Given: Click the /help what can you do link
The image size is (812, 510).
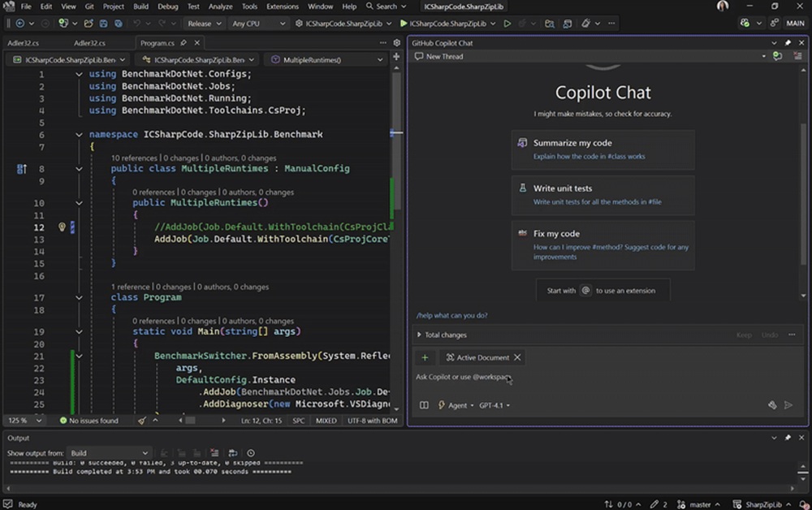Looking at the screenshot, I should (453, 315).
